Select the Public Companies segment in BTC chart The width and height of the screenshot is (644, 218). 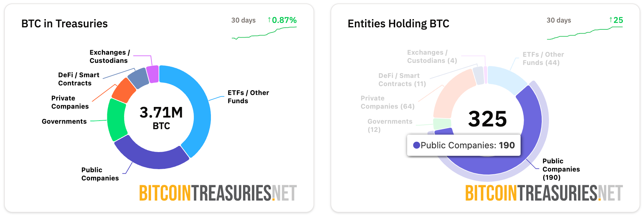coord(150,158)
